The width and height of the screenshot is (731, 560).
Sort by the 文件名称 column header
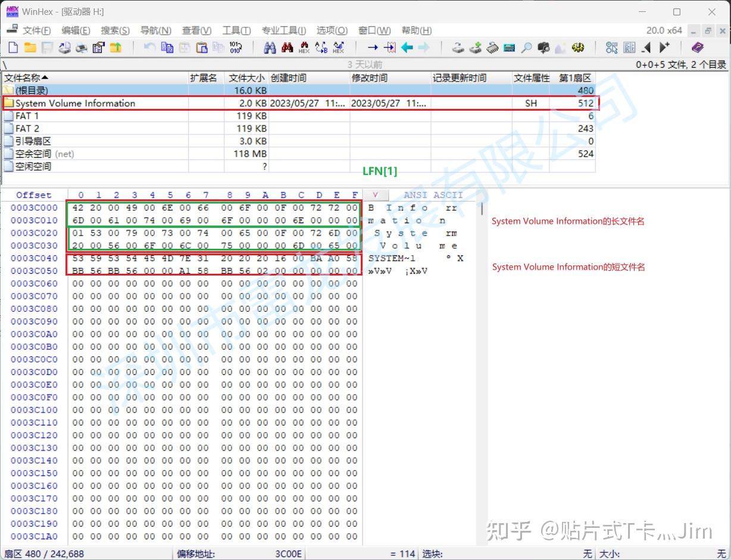point(95,78)
